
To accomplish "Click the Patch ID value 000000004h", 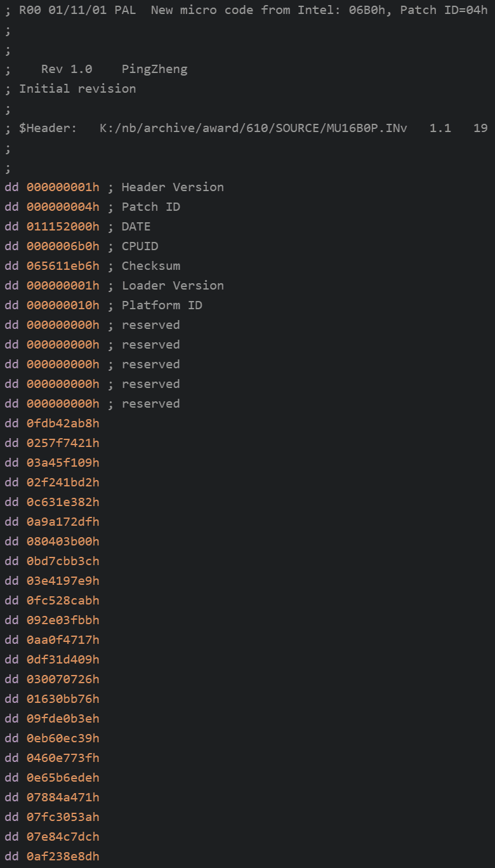I will click(x=63, y=206).
